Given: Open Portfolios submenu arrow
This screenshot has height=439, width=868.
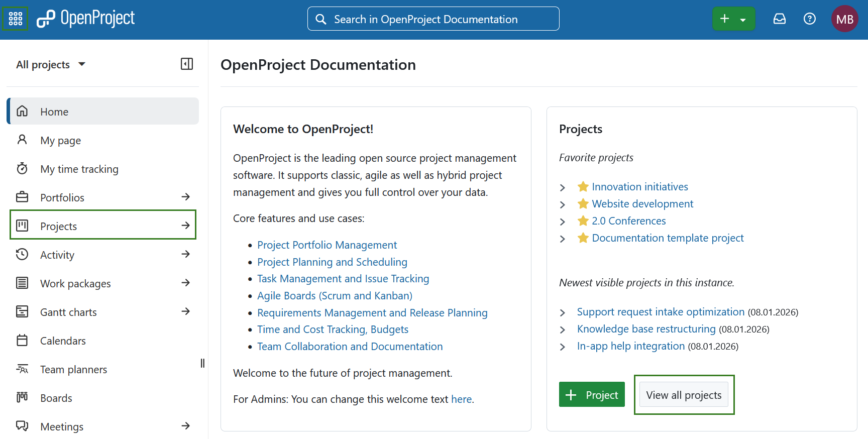Looking at the screenshot, I should (185, 197).
